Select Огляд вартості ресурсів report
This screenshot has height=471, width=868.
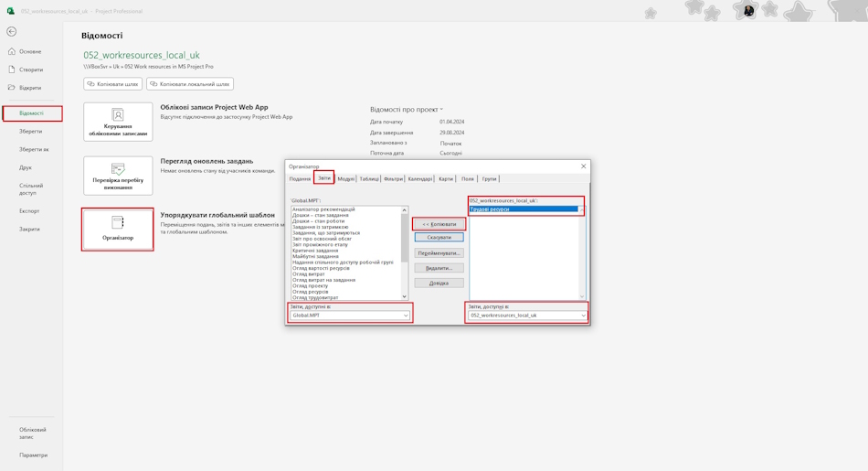pos(321,268)
